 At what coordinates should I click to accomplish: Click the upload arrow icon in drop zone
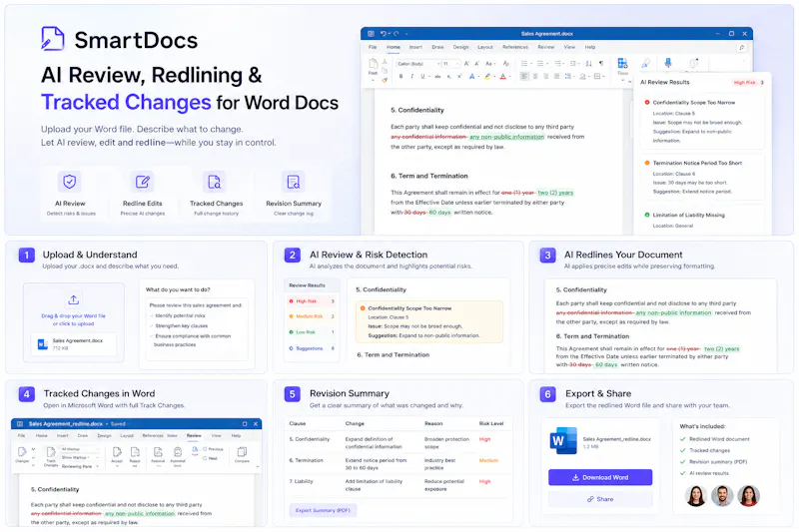[73, 299]
